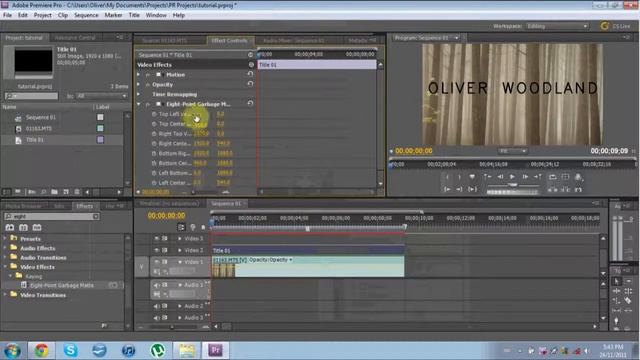Click Go to In point button

click(x=448, y=189)
